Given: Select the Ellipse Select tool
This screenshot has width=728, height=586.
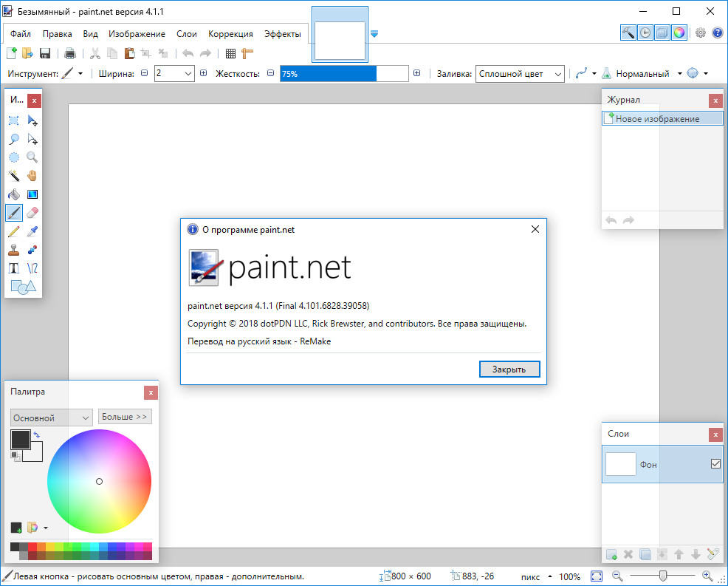Looking at the screenshot, I should pyautogui.click(x=14, y=157).
